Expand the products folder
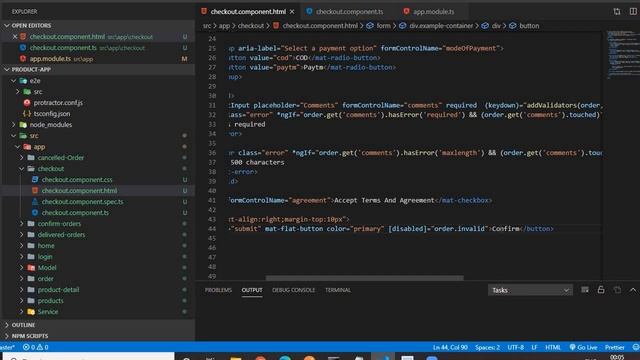This screenshot has width=640, height=360. [x=22, y=301]
